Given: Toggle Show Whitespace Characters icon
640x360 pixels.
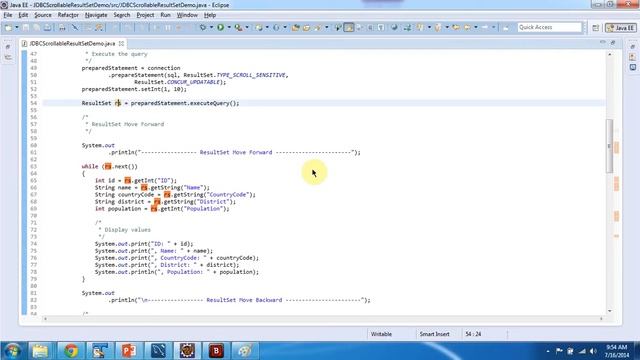Looking at the screenshot, I should click(381, 27).
